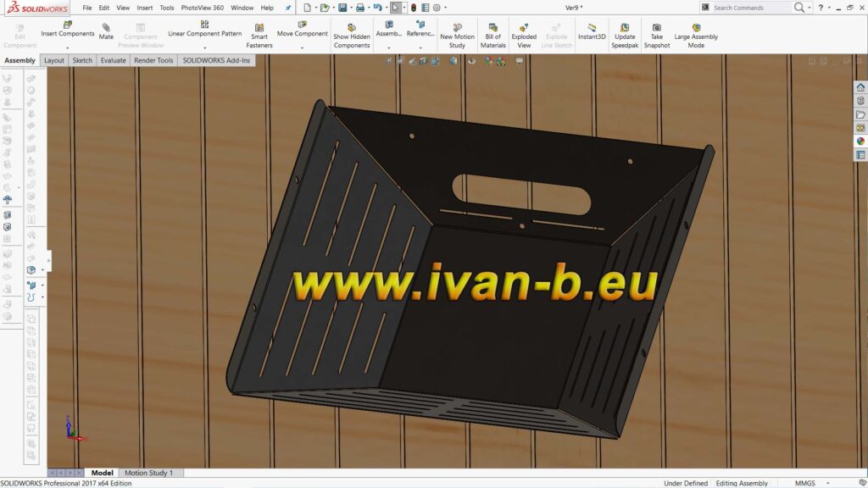Screen dimensions: 868x488
Task: Expand Linear Component Pattern dropdown arrow
Action: pos(205,48)
